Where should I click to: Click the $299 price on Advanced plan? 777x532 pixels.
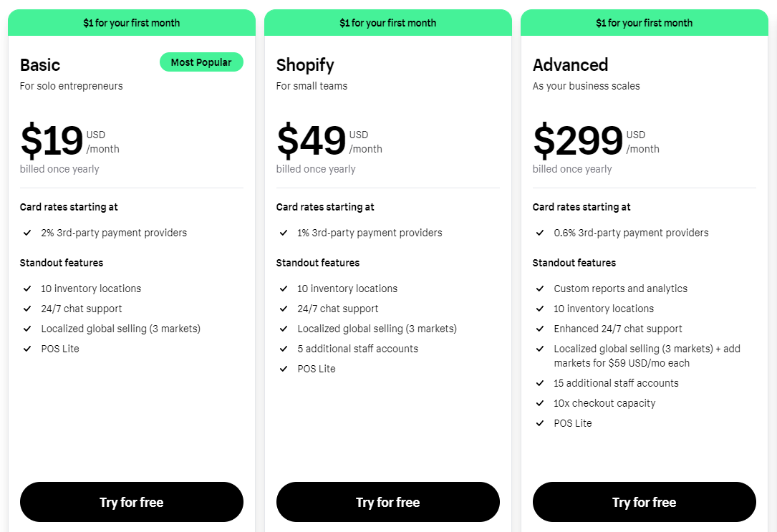(x=578, y=140)
